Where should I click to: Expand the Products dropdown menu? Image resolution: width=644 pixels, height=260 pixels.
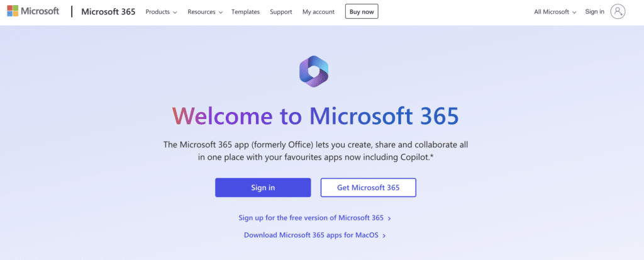pos(162,12)
